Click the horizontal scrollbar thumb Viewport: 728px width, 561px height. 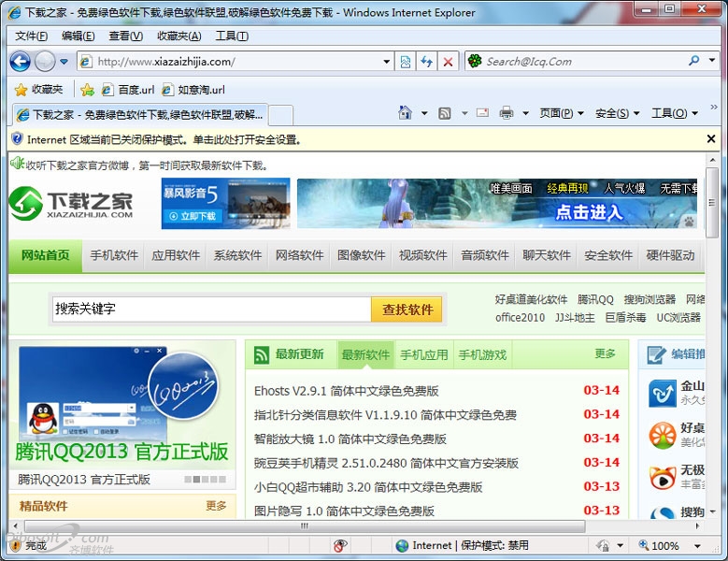tap(305, 526)
